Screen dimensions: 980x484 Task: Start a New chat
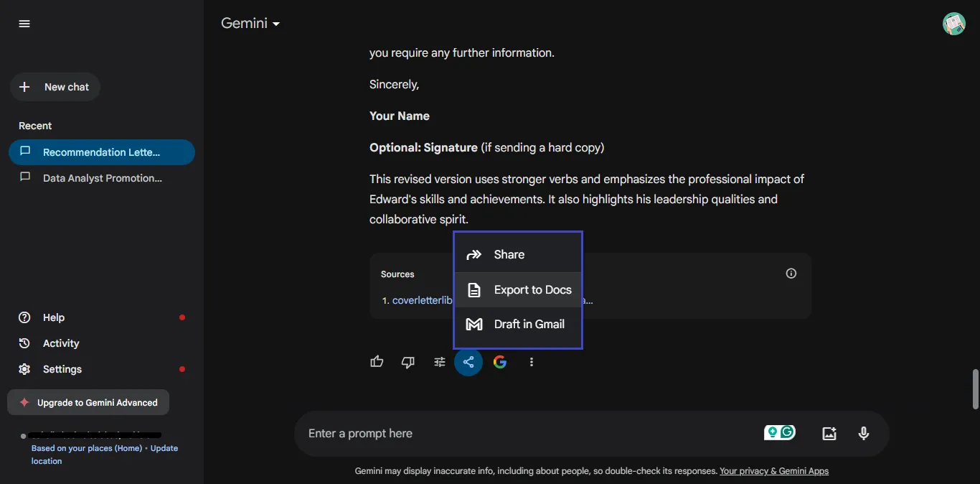55,86
